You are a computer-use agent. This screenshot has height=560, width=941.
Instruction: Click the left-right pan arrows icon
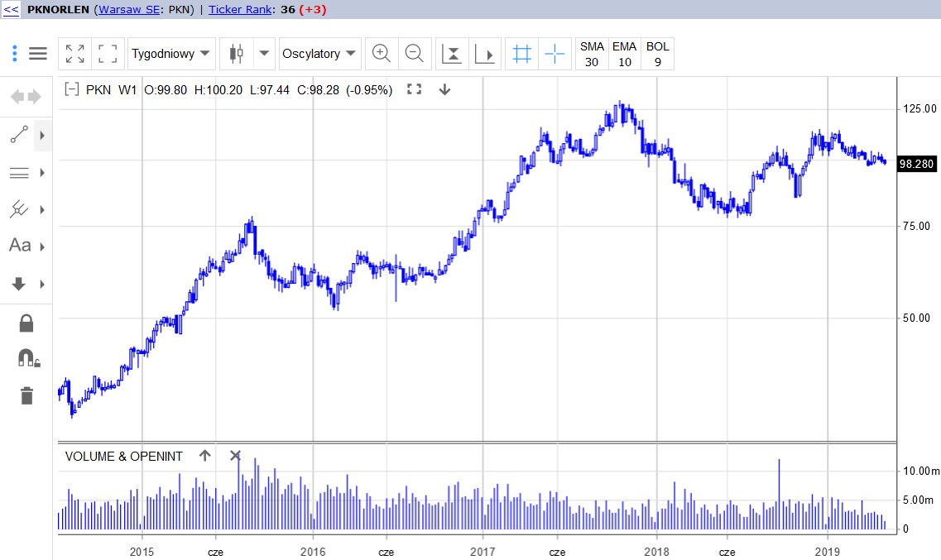click(26, 97)
